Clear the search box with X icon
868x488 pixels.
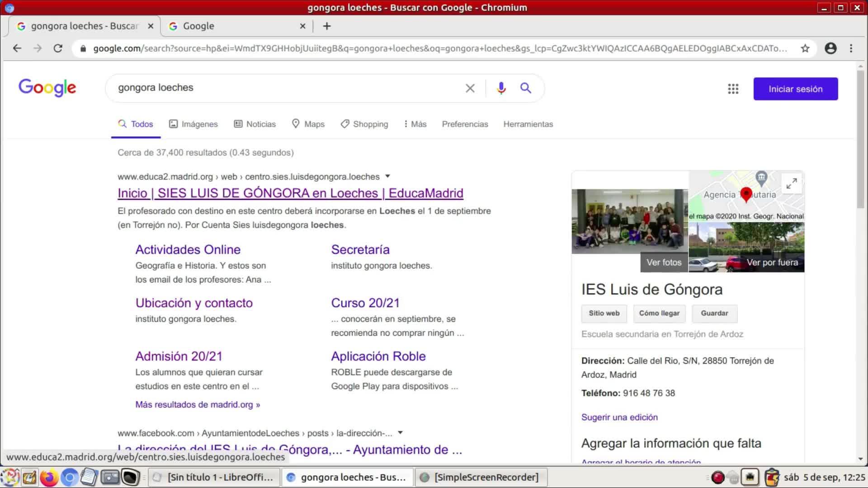pos(470,88)
